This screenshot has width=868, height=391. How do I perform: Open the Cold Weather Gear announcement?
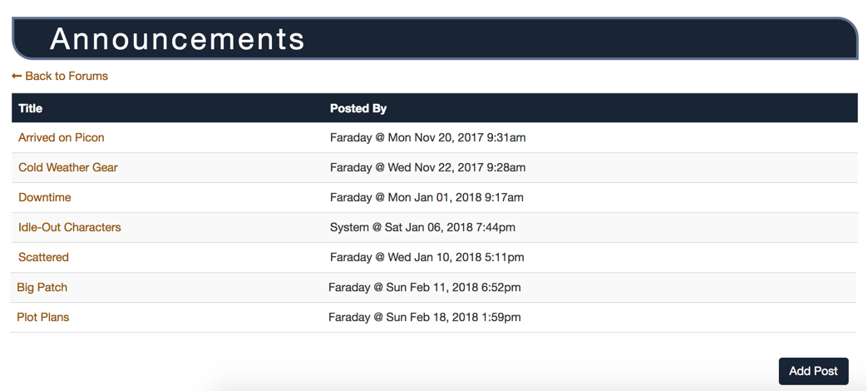click(67, 167)
